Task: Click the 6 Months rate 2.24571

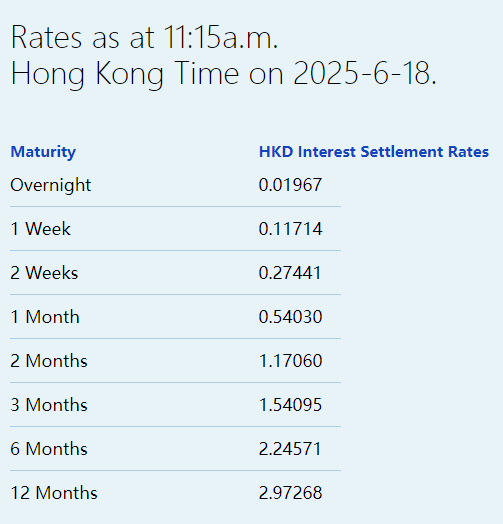Action: tap(290, 449)
